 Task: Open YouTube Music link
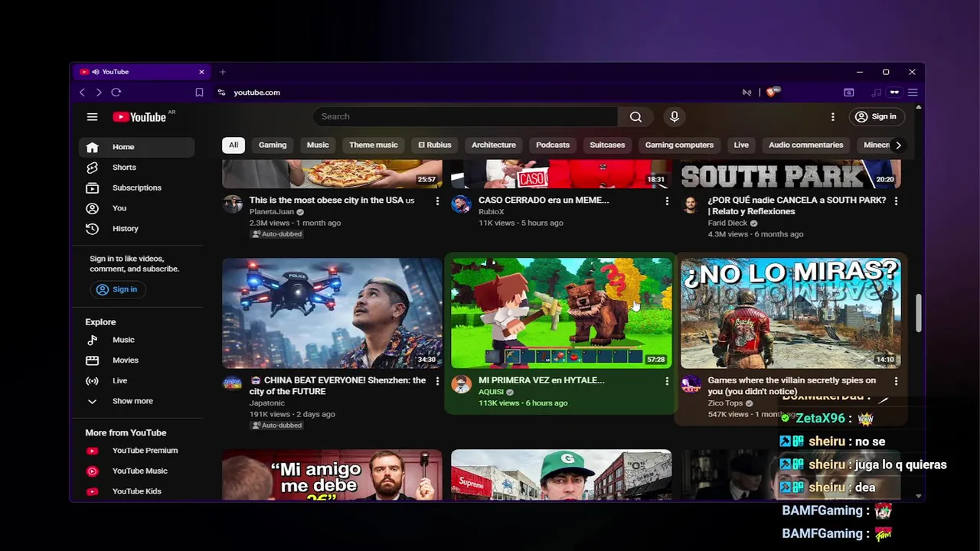pyautogui.click(x=136, y=471)
